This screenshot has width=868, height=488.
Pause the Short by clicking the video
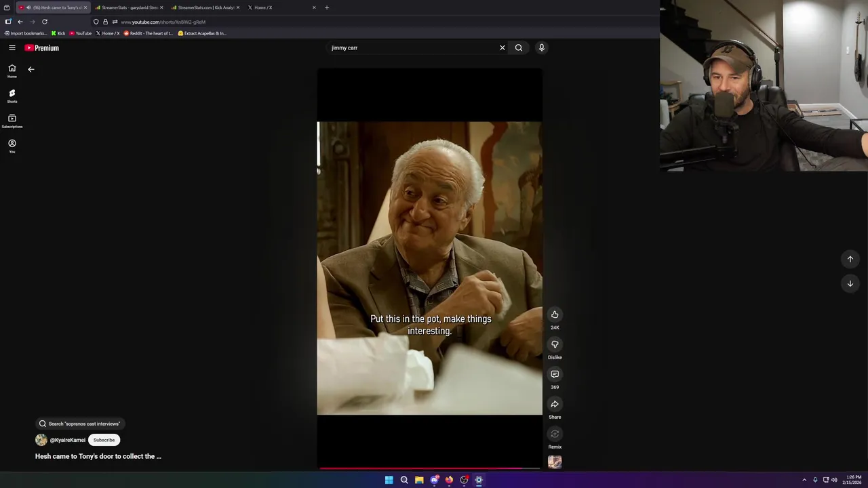pos(430,268)
